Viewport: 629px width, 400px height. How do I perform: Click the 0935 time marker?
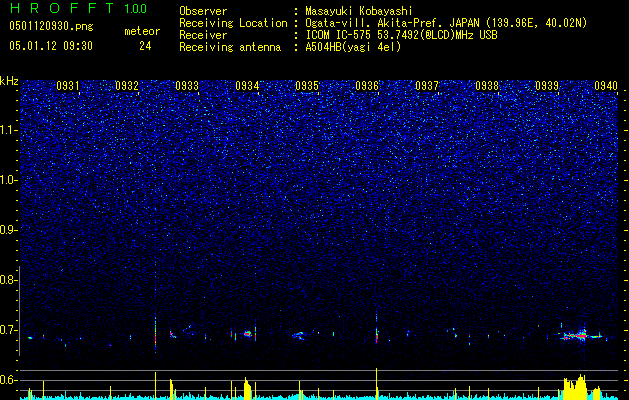[307, 86]
